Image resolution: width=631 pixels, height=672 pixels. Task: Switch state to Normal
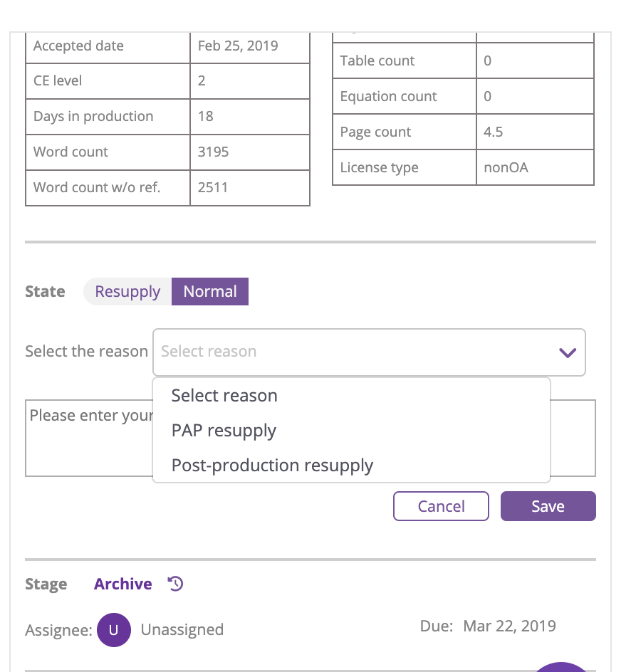210,291
